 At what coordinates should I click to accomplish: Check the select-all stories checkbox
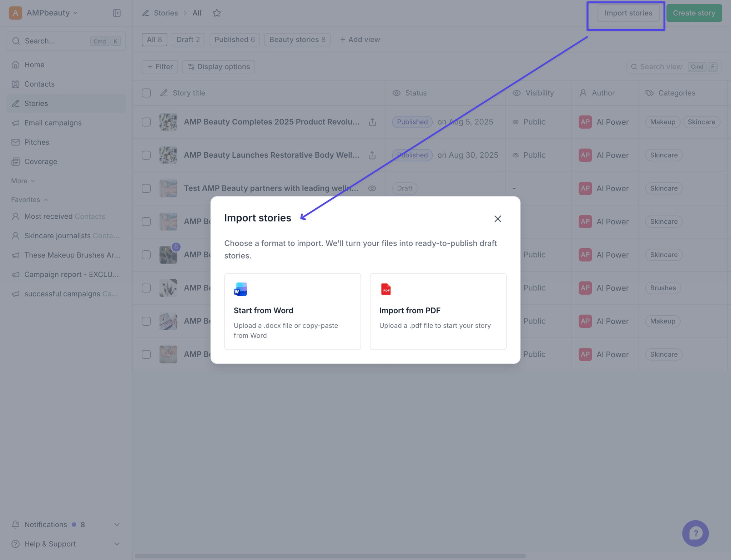[146, 93]
